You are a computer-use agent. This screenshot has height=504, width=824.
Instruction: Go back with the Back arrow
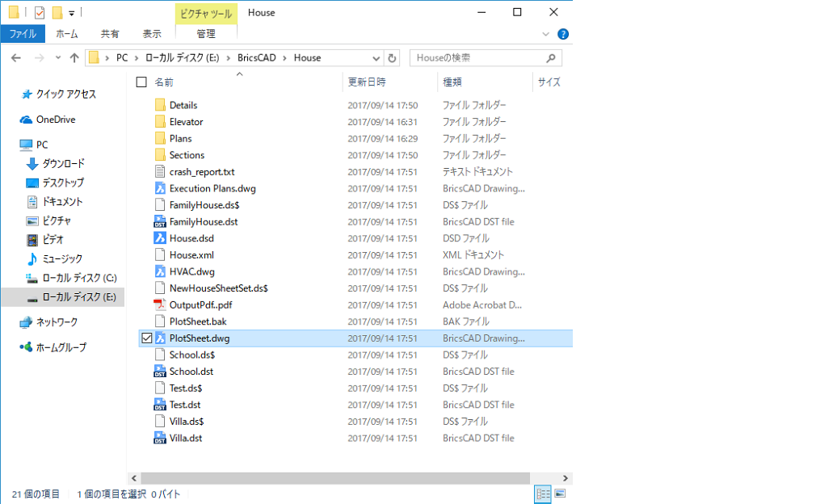coord(16,58)
